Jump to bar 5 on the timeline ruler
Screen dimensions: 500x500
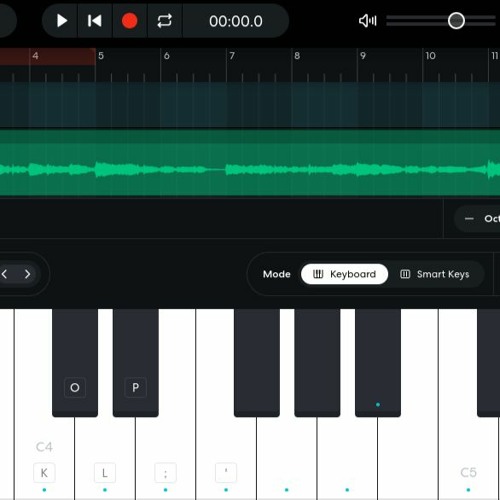coord(101,56)
